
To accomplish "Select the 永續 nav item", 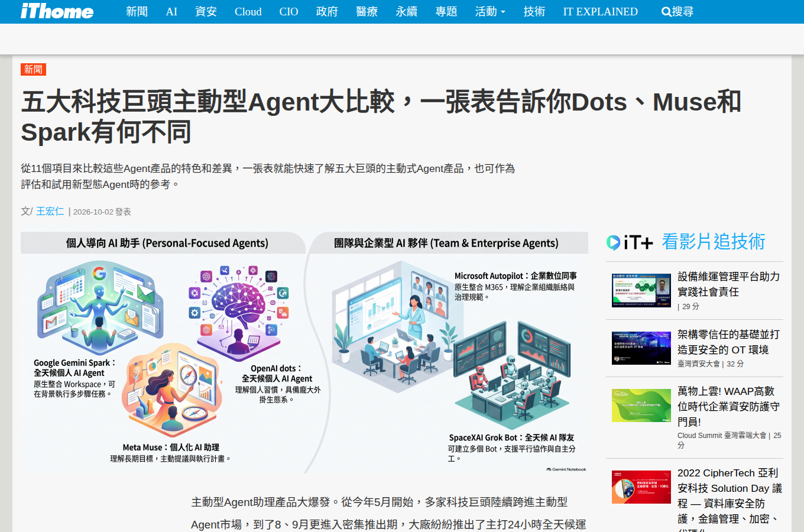I will (406, 12).
